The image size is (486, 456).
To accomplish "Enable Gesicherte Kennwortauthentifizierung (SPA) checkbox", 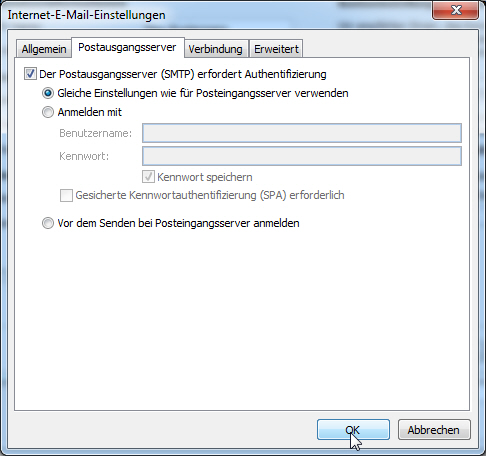I will (66, 195).
